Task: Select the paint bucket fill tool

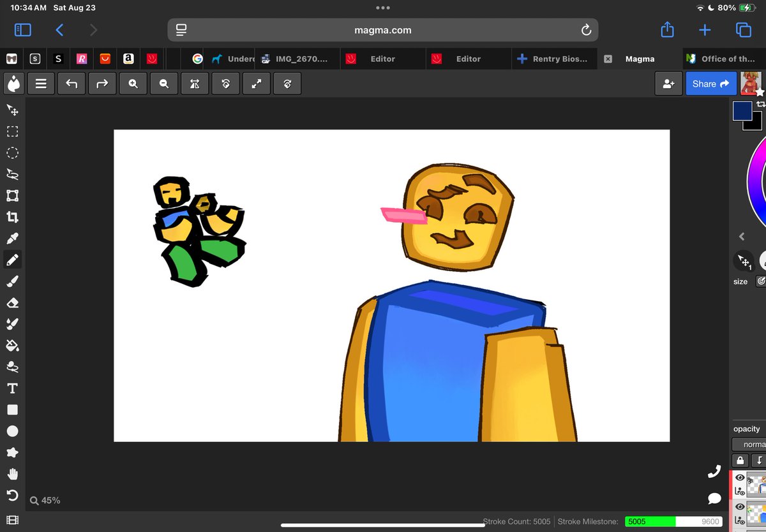Action: click(12, 345)
